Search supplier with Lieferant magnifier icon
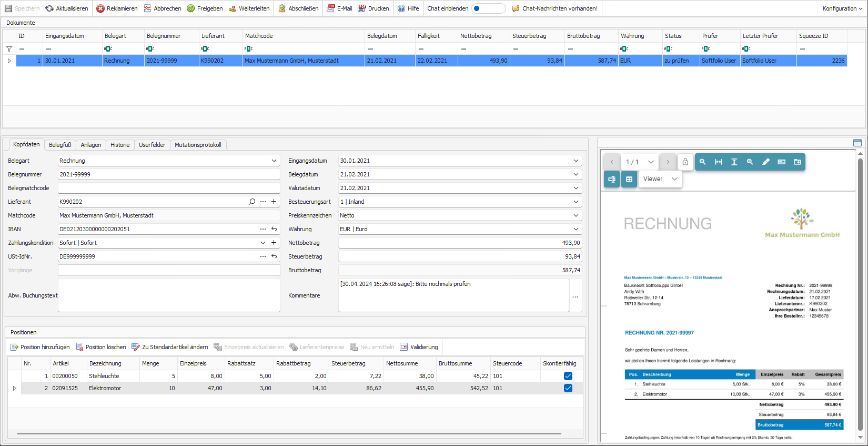 pos(252,202)
